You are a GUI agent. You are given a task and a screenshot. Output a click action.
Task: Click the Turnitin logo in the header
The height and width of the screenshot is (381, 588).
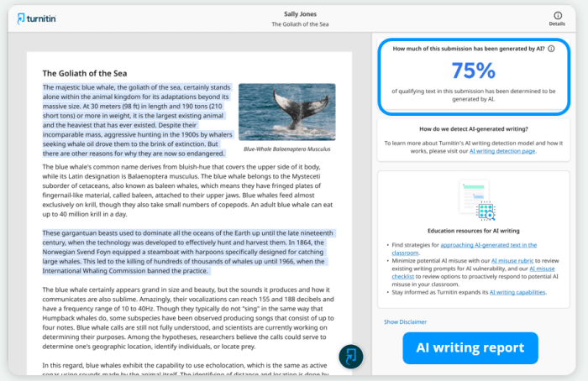click(36, 18)
